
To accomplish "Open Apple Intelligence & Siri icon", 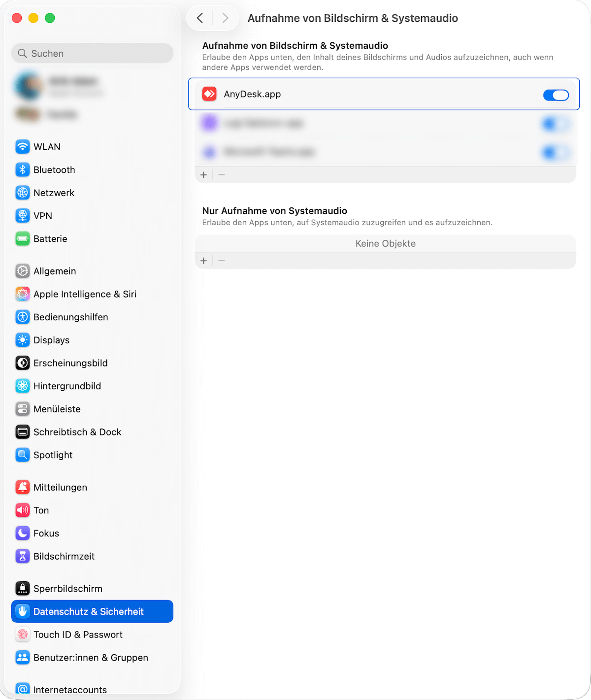I will 23,294.
